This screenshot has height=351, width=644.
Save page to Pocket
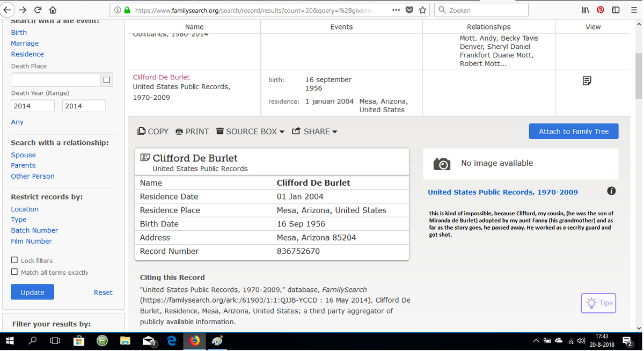coord(409,10)
